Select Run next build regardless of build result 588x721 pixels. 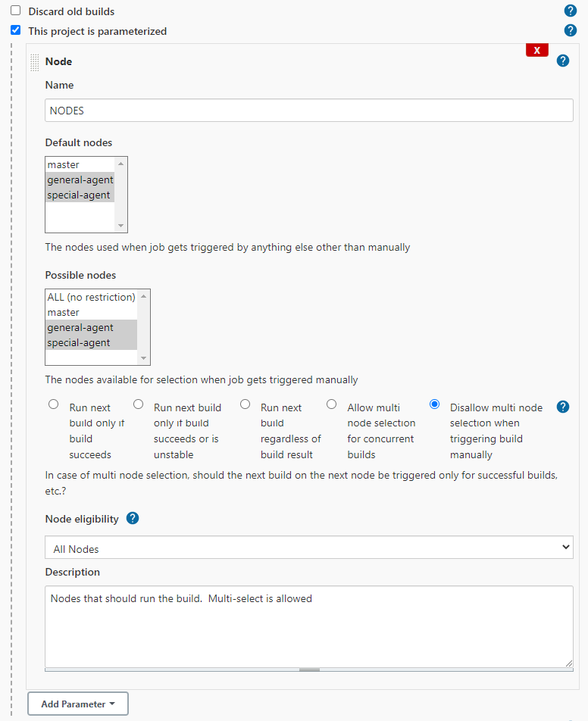coord(246,404)
